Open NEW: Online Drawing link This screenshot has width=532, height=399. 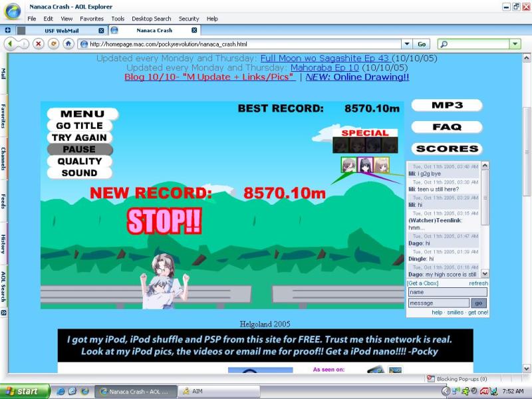[357, 77]
